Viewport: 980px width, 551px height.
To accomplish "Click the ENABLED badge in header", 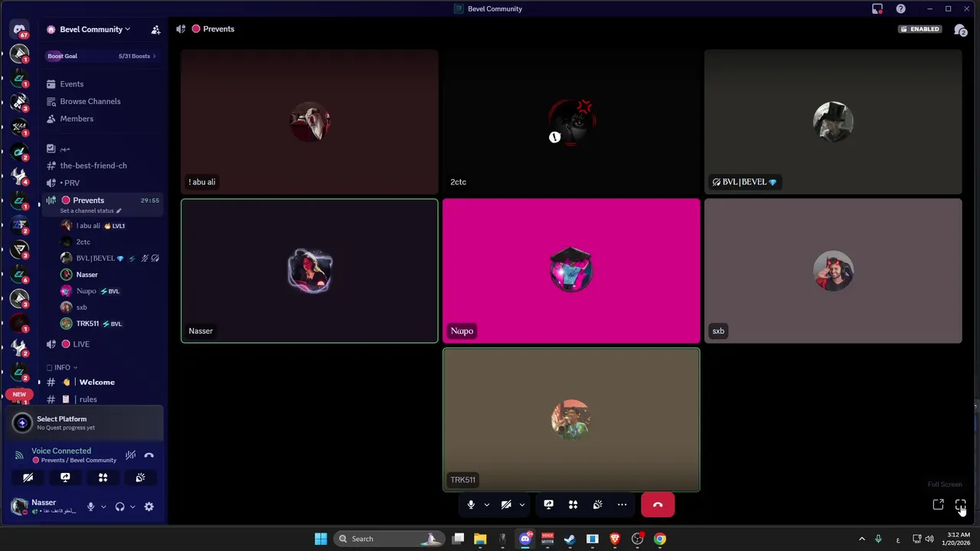I will coord(920,29).
